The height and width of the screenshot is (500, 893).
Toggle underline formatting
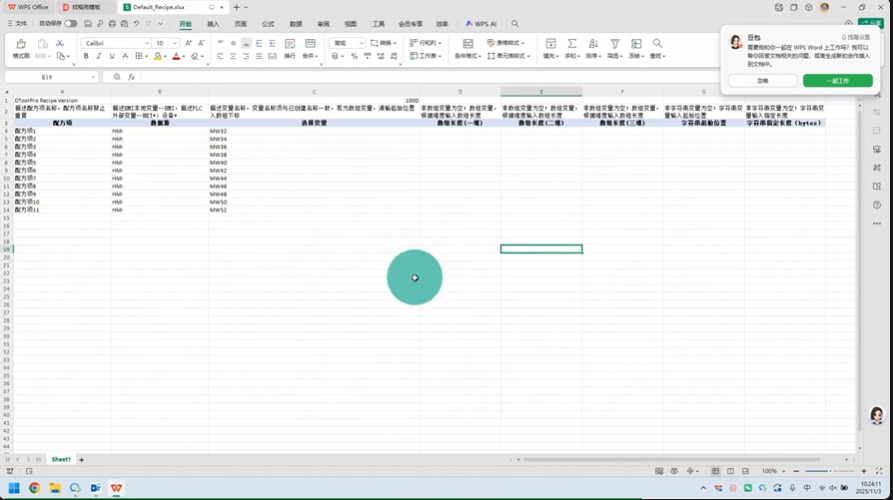click(x=111, y=56)
